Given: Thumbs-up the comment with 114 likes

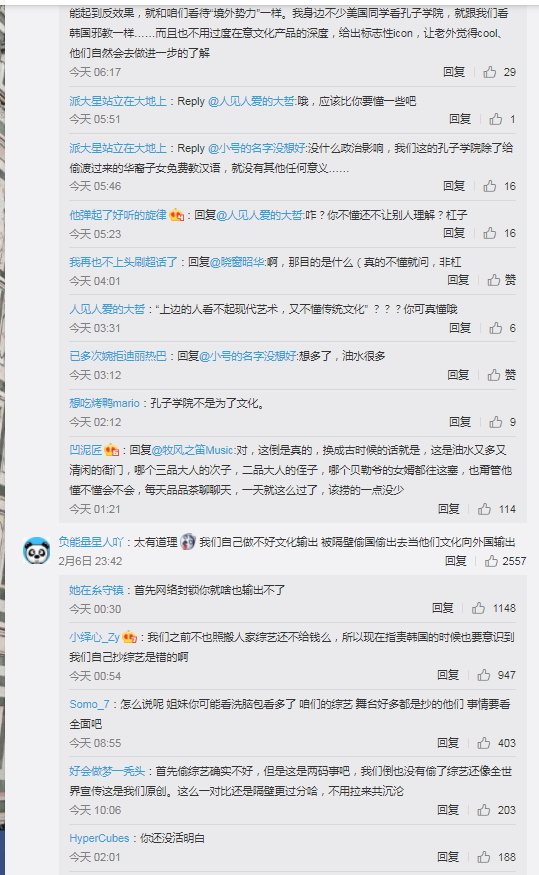Looking at the screenshot, I should click(x=484, y=509).
